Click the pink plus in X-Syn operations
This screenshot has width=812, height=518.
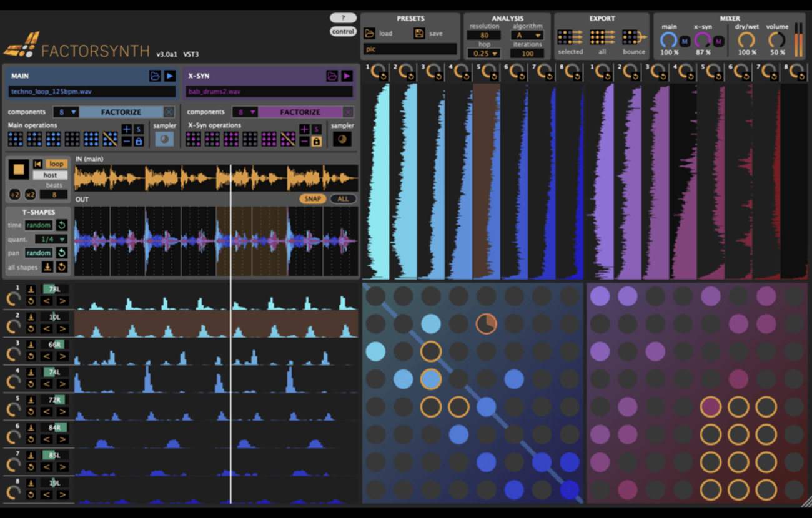click(x=304, y=129)
